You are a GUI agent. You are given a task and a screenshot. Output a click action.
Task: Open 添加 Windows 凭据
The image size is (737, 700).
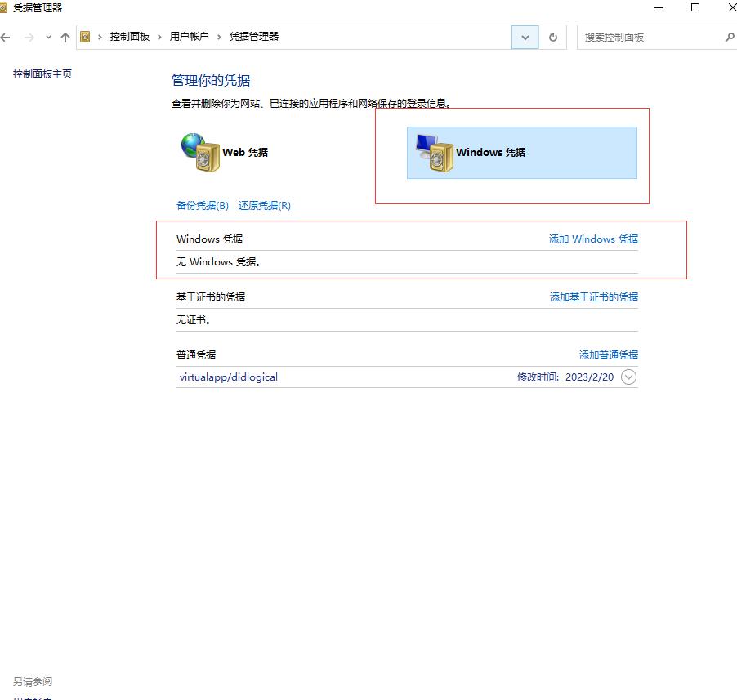[592, 239]
